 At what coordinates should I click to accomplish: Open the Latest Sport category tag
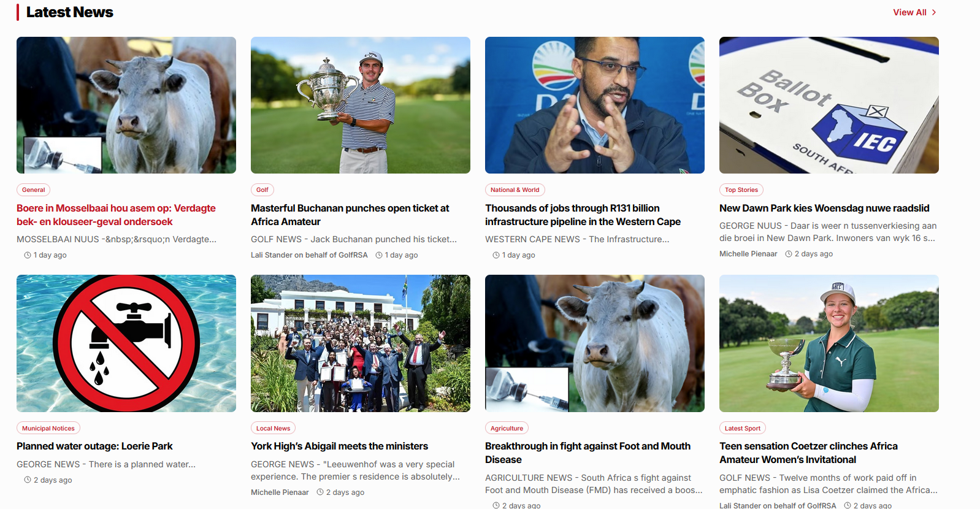[743, 428]
